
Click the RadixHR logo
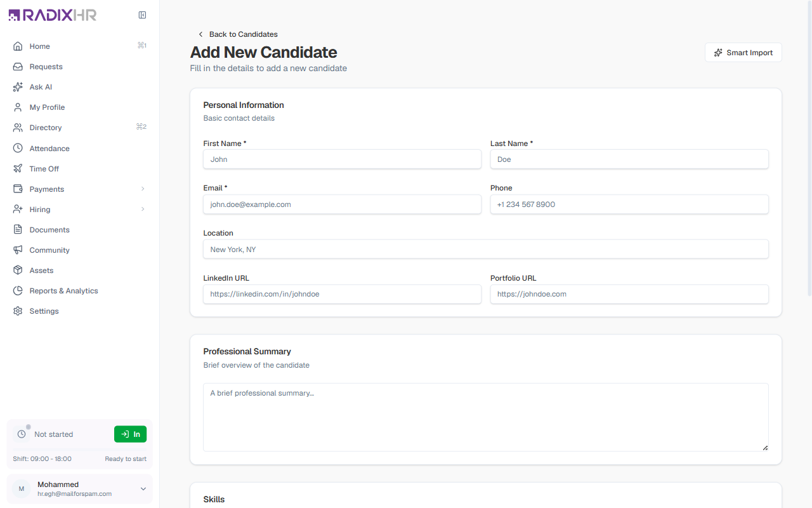[x=53, y=15]
